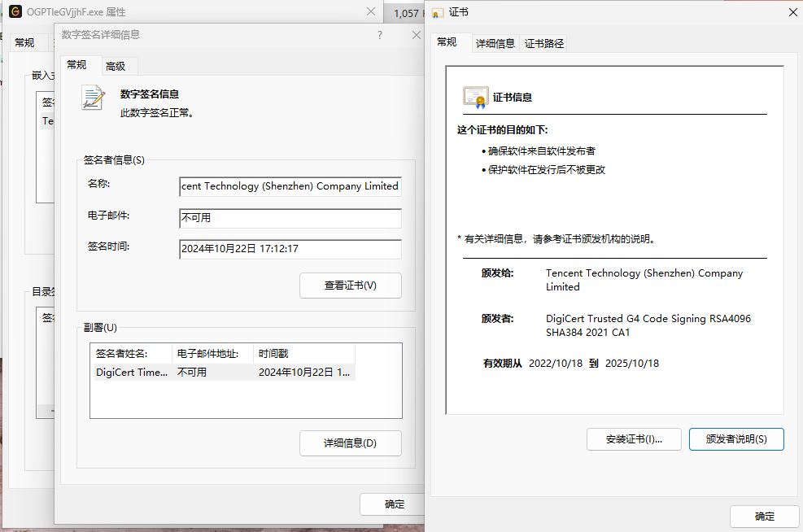Viewport: 803px width, 532px height.
Task: Click the 签名者信息(S) group label
Action: [x=114, y=160]
